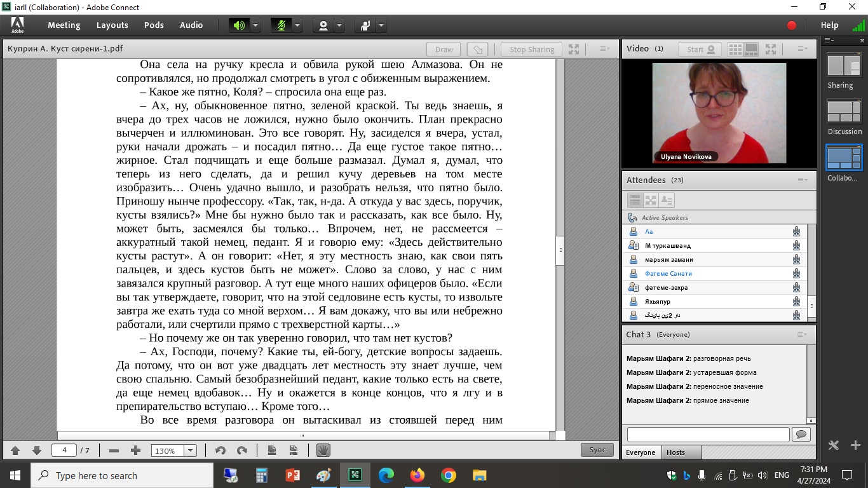Select attendee марьям замани
Viewport: 868px width, 488px height.
714,259
